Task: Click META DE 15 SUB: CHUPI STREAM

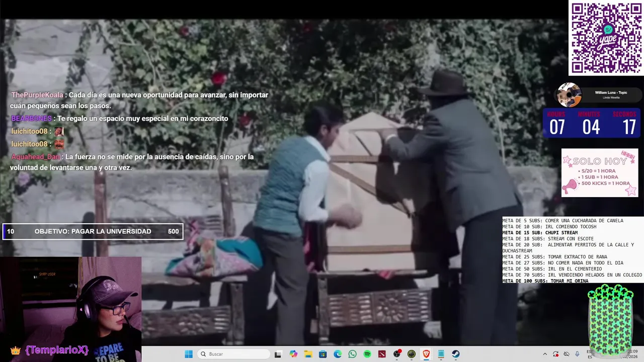Action: click(x=540, y=232)
